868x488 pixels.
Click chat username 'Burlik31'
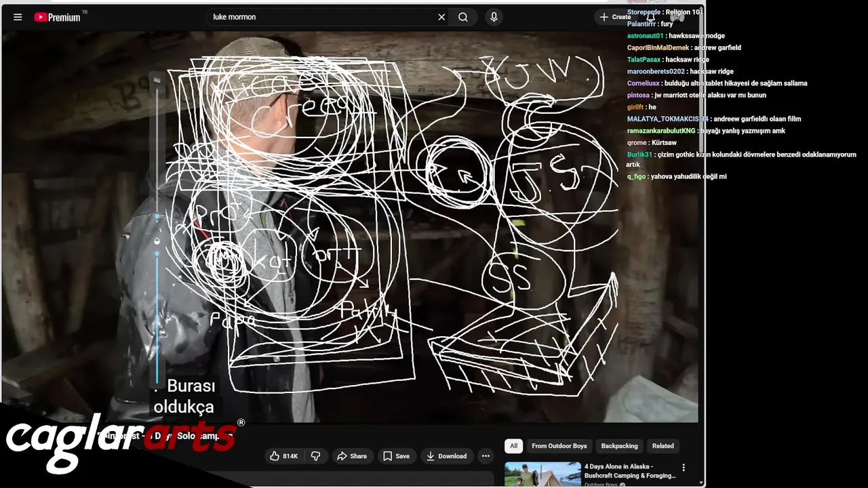click(639, 155)
